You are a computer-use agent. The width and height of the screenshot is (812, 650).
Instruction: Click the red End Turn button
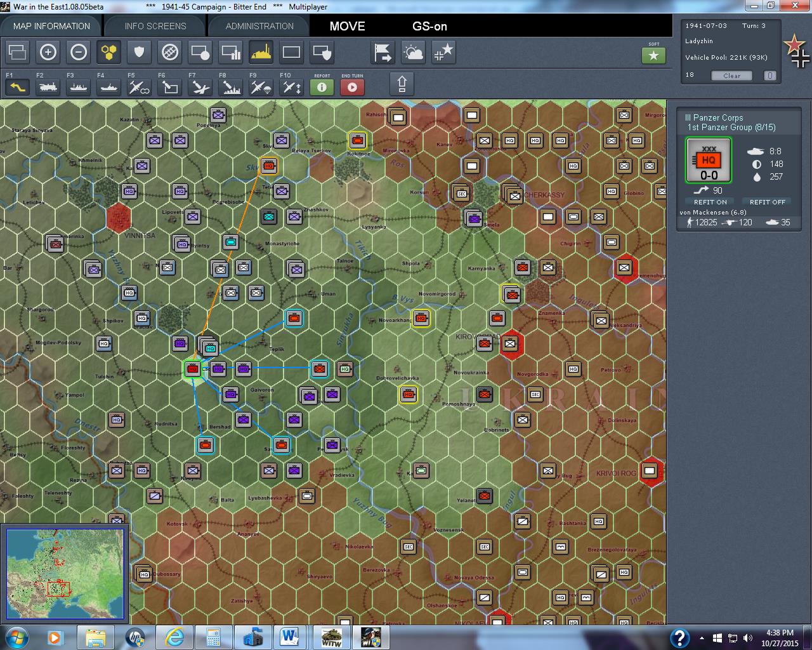click(x=353, y=87)
